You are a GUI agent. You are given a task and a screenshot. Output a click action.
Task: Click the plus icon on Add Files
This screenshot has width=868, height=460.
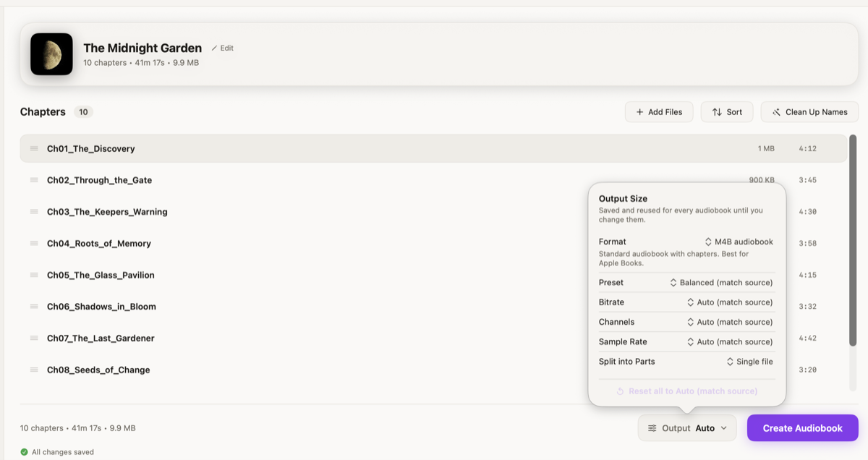[x=639, y=112]
